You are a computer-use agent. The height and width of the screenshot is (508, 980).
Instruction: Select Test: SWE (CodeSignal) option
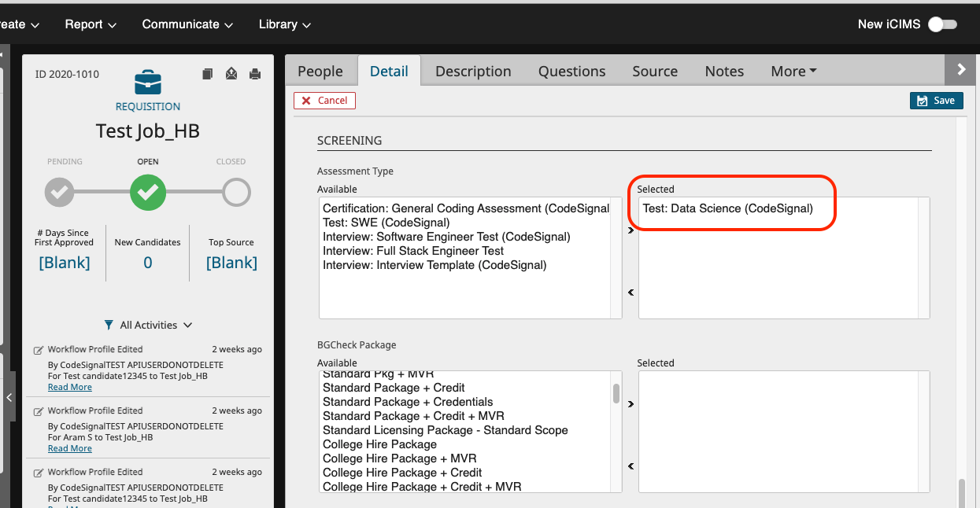click(x=386, y=223)
